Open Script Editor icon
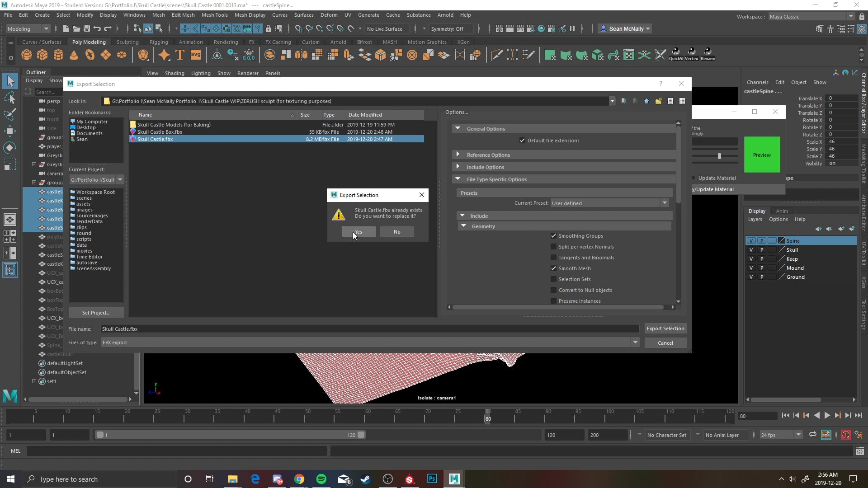The image size is (868, 488). coord(859,451)
